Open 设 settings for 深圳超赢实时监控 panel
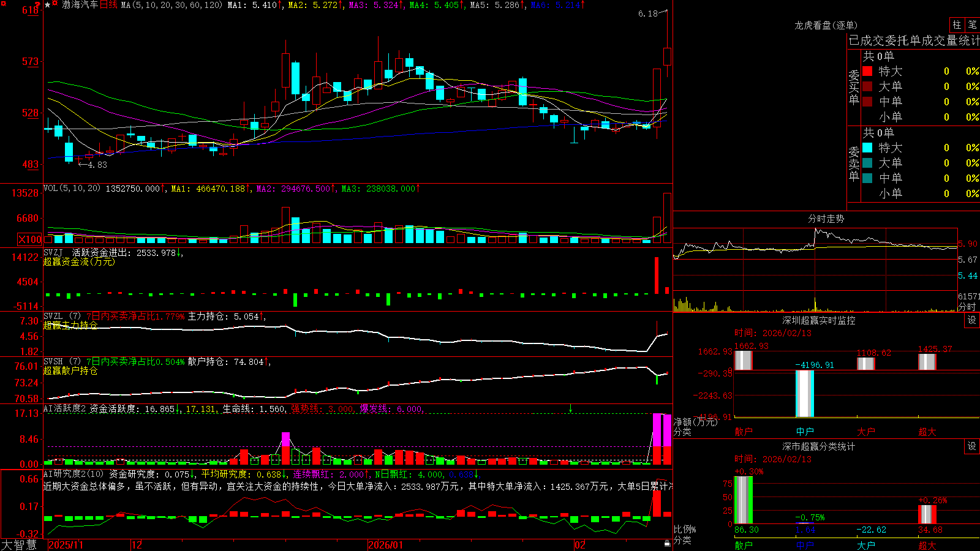This screenshot has height=551, width=980. [972, 320]
